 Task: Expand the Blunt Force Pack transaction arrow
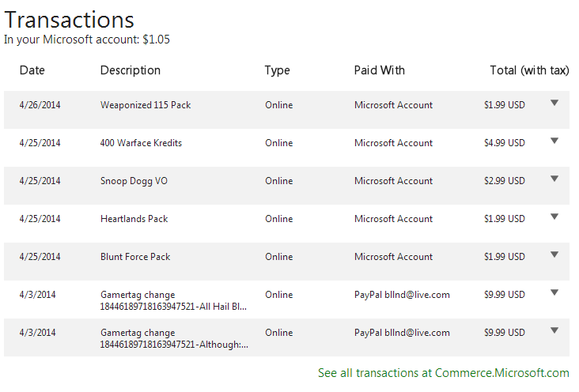coord(554,254)
